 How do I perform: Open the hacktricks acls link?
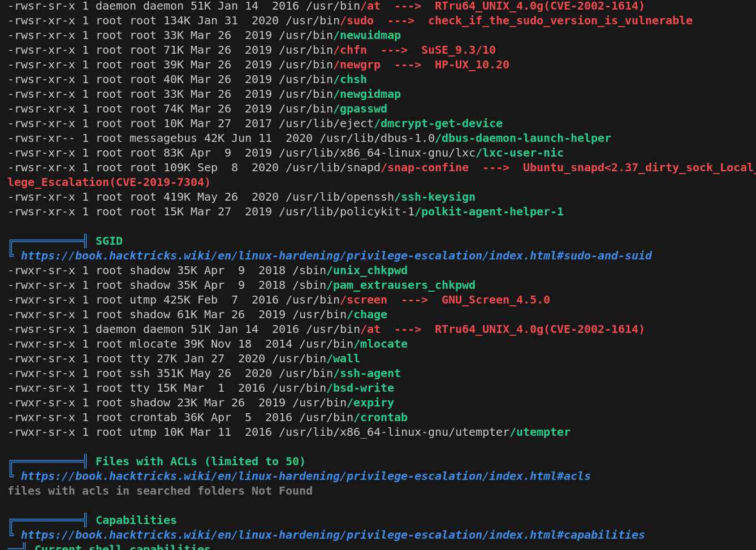[306, 476]
